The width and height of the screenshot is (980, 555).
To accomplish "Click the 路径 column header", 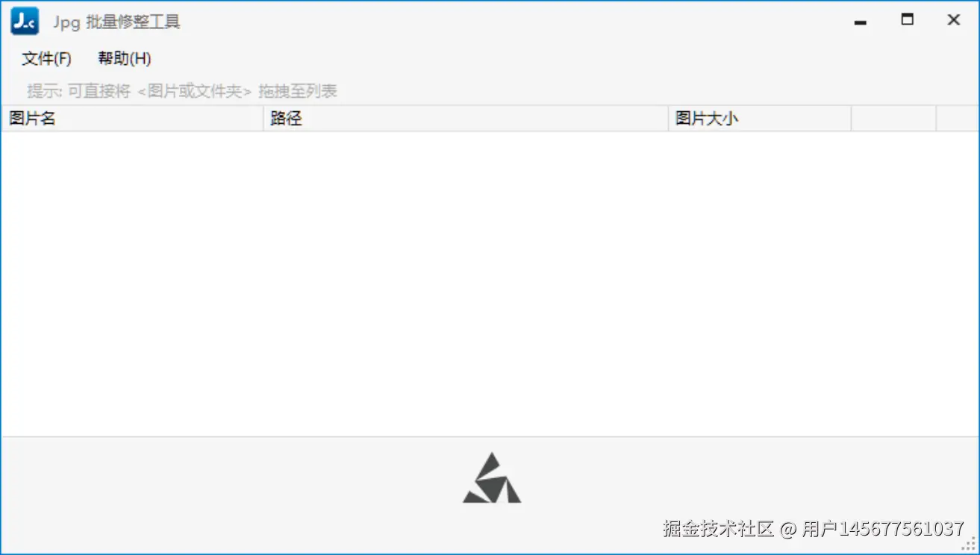I will (466, 119).
